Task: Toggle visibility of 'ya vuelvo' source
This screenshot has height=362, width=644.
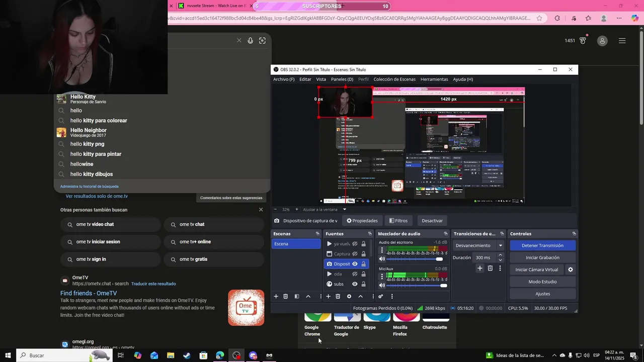Action: tap(355, 244)
